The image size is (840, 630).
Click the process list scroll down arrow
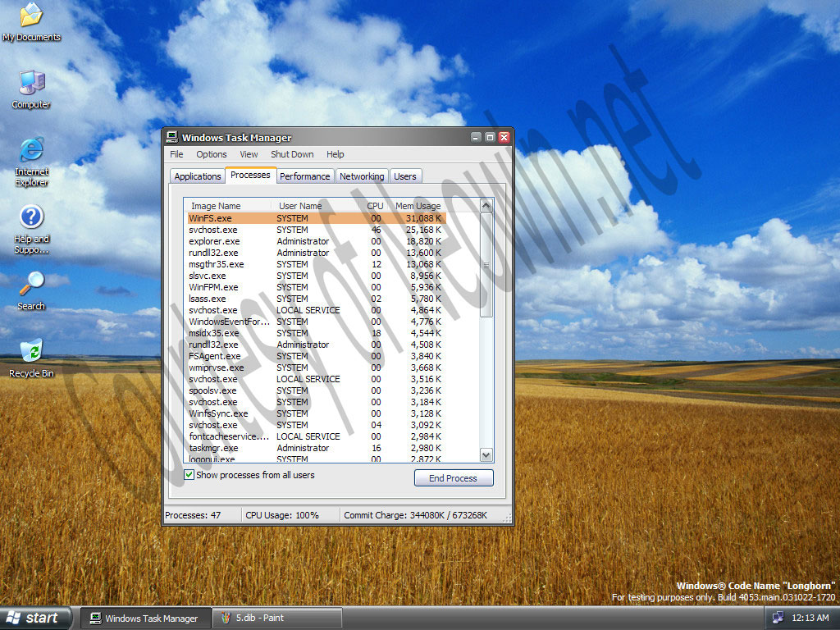point(486,455)
